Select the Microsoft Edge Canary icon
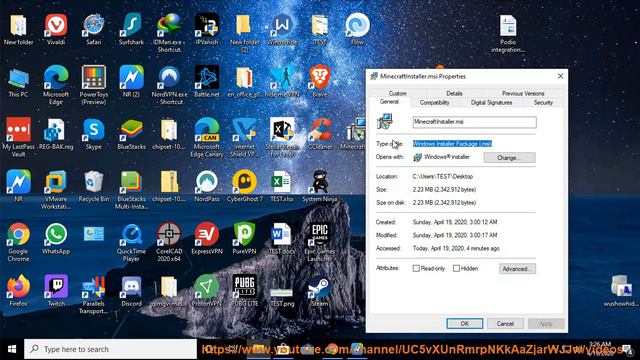This screenshot has width=640, height=360. (x=207, y=138)
